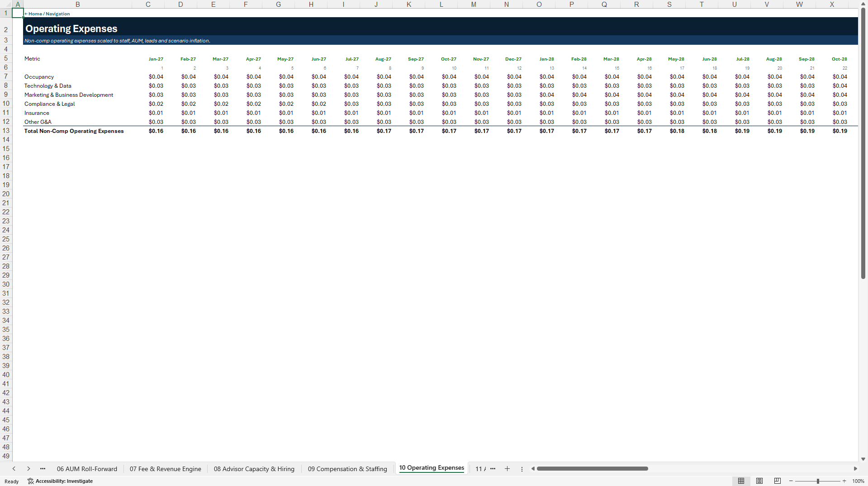Click the Jul-28 column date header
The width and height of the screenshot is (868, 486).
pos(743,59)
